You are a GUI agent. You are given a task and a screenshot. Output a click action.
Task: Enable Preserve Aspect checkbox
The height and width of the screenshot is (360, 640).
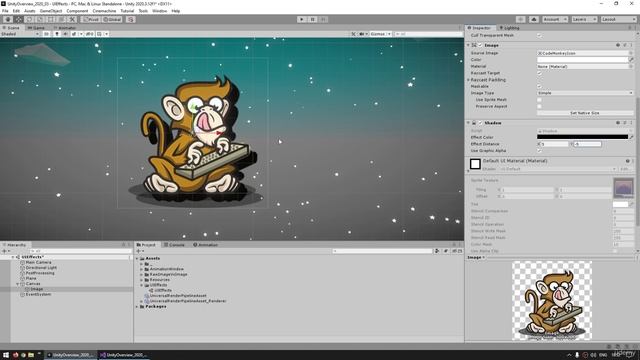pos(539,106)
